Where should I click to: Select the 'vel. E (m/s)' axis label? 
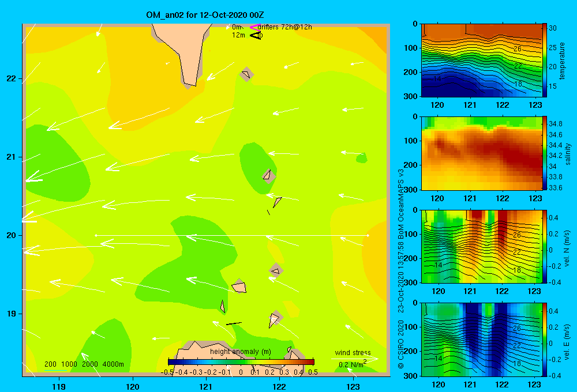pos(567,342)
